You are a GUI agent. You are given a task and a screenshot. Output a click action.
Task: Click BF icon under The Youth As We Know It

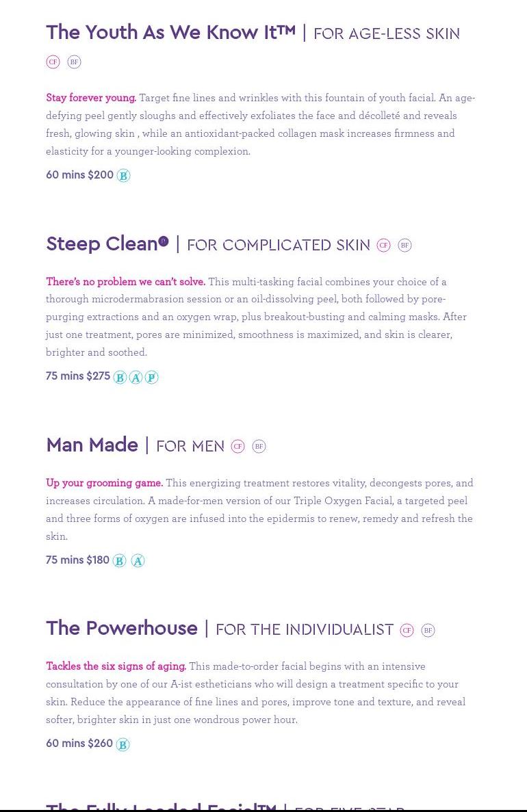pos(74,62)
